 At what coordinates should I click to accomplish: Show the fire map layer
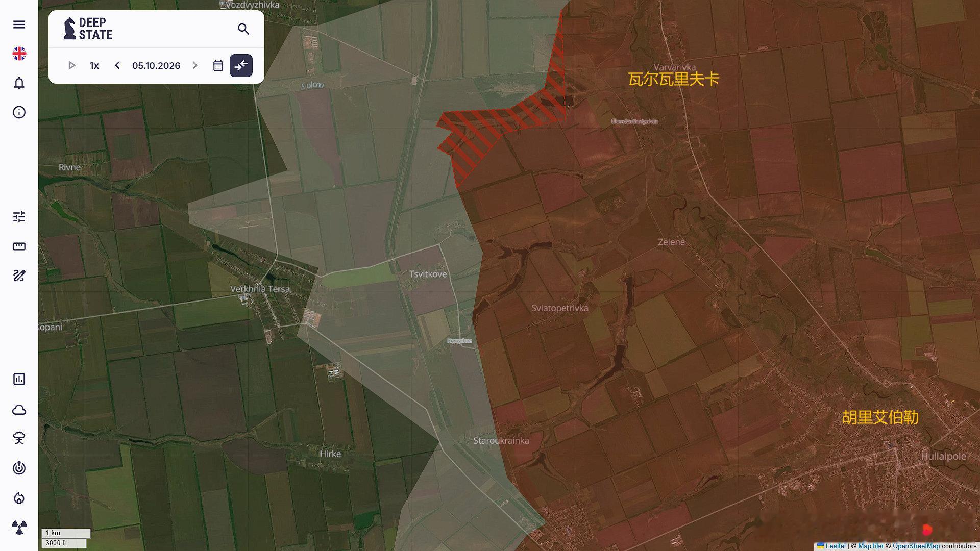pos(19,498)
